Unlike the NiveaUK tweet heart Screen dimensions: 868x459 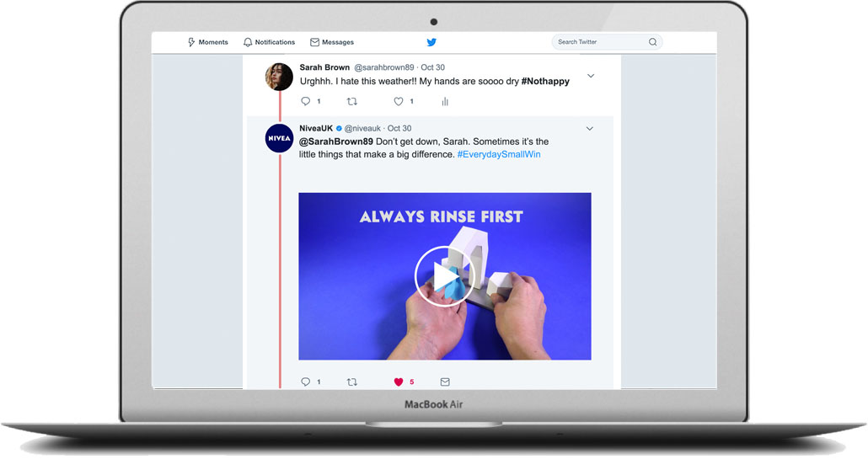pos(399,382)
